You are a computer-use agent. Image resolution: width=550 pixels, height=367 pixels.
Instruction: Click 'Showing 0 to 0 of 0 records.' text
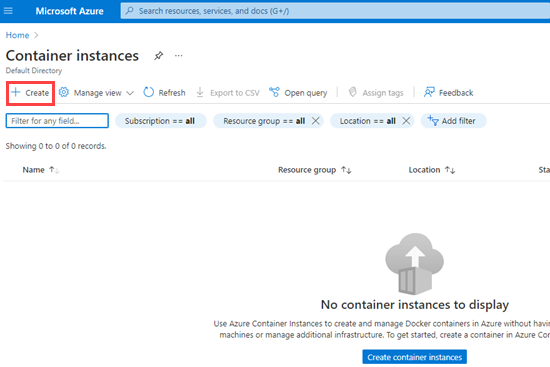(56, 146)
